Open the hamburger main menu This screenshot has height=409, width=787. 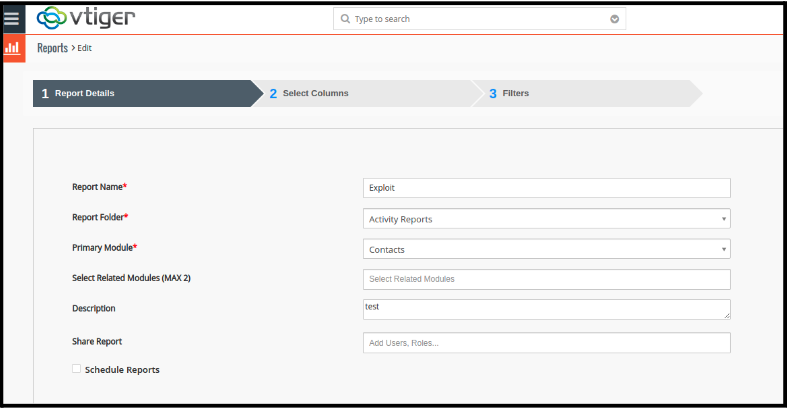coord(12,19)
